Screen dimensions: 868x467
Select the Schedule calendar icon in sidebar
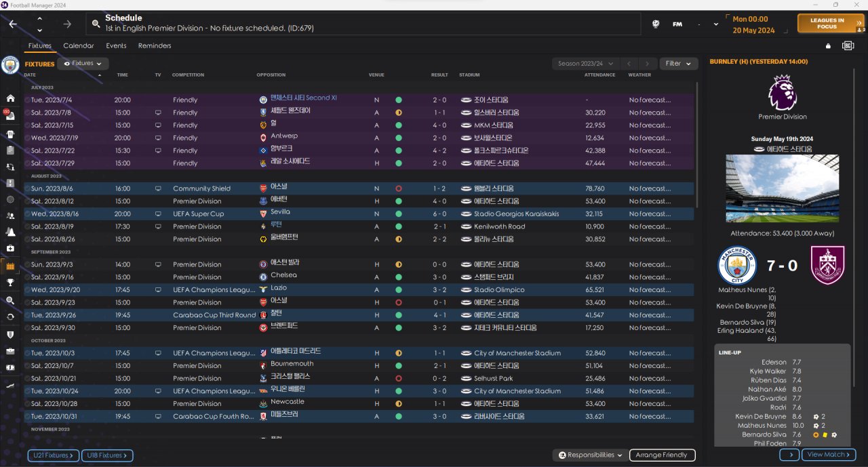click(10, 266)
